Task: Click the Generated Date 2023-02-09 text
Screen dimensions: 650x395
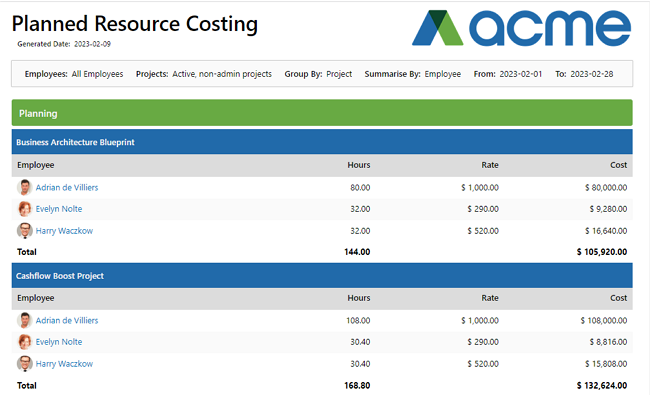Action: (x=64, y=44)
